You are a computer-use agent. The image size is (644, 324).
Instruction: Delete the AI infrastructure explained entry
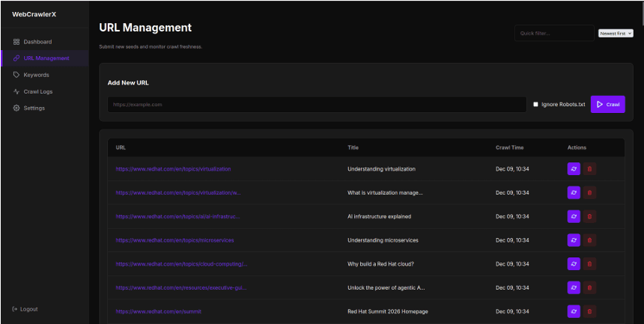click(590, 216)
